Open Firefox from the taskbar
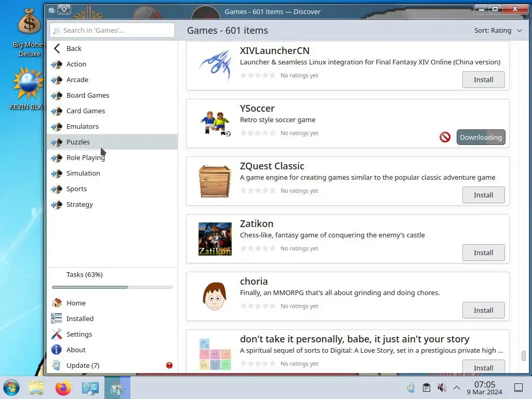 tap(63, 388)
